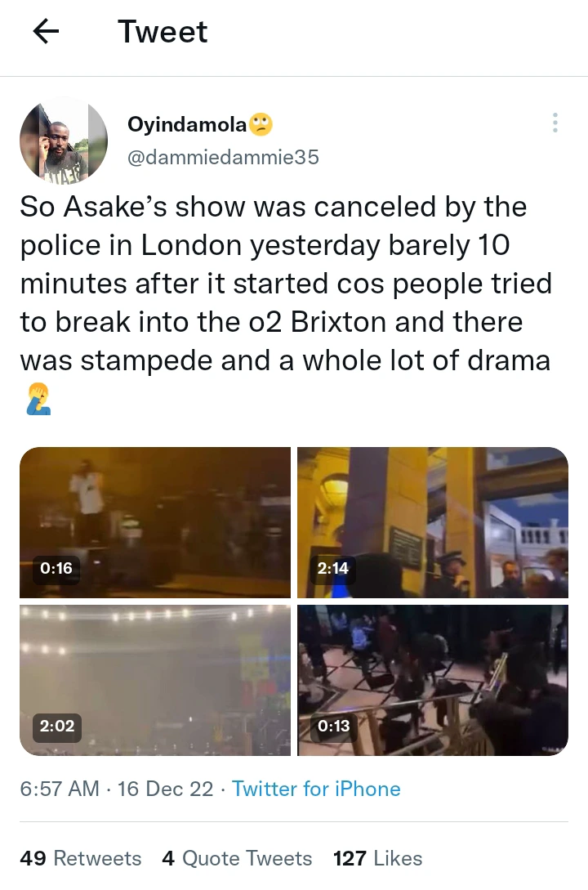Play the 0:13 crowd barrier video
588x890 pixels.
click(433, 680)
